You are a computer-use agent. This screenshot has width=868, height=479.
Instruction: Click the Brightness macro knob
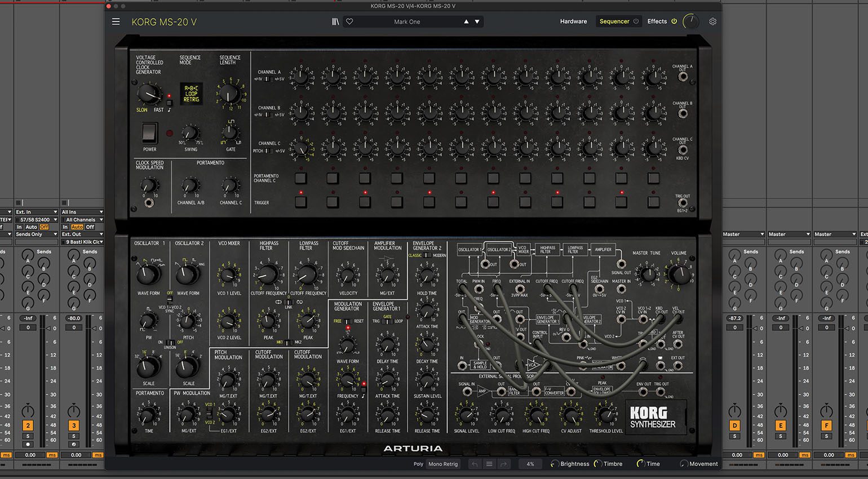pyautogui.click(x=555, y=464)
